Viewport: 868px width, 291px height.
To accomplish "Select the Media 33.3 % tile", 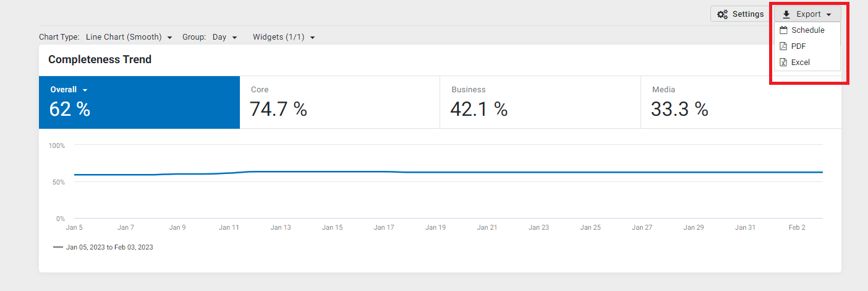I will (741, 102).
